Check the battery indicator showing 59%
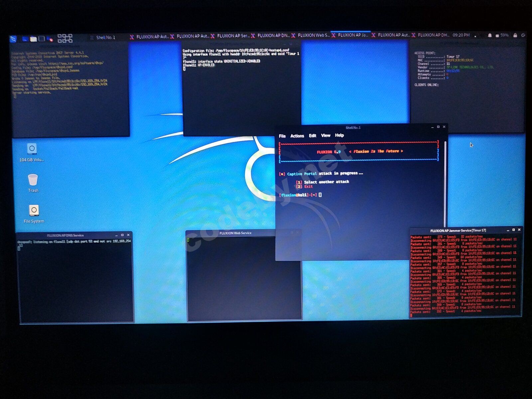The height and width of the screenshot is (399, 532). coord(502,35)
